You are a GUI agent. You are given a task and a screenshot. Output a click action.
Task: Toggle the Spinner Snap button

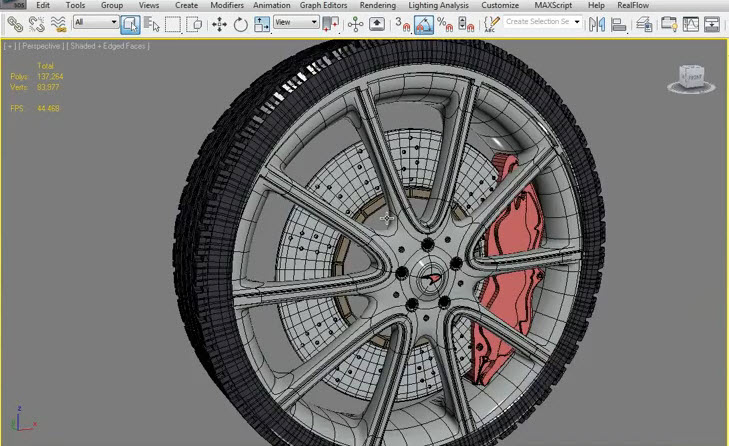pyautogui.click(x=466, y=24)
